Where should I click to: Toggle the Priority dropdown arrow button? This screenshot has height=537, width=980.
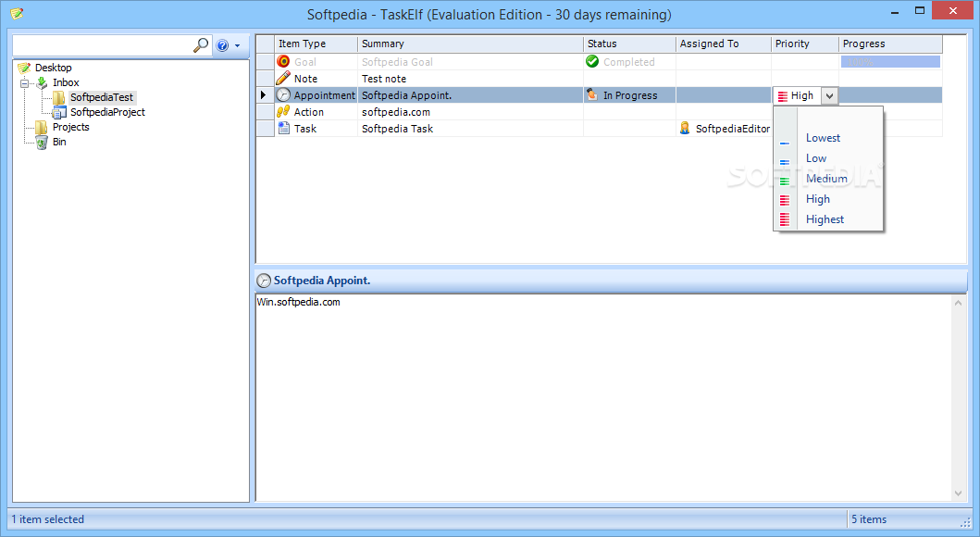pyautogui.click(x=829, y=96)
